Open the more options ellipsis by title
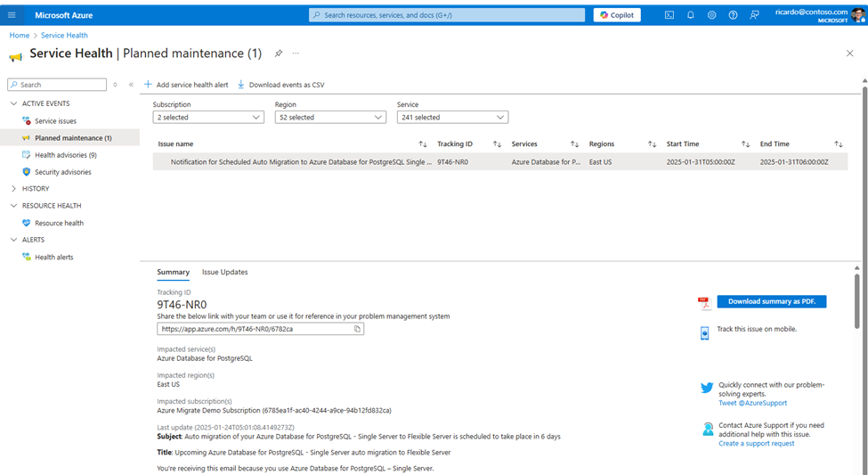The width and height of the screenshot is (868, 475). coord(296,53)
